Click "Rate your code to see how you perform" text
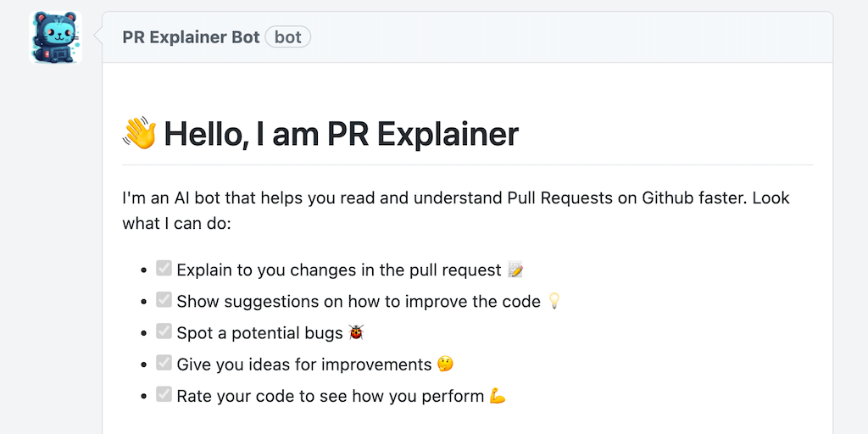 (x=330, y=396)
